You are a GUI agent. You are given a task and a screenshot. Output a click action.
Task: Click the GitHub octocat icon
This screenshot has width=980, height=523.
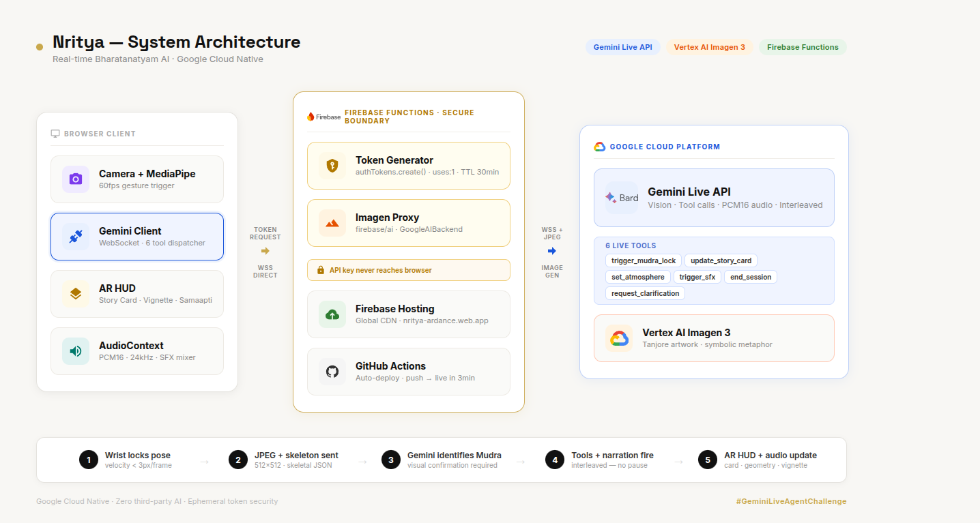332,372
